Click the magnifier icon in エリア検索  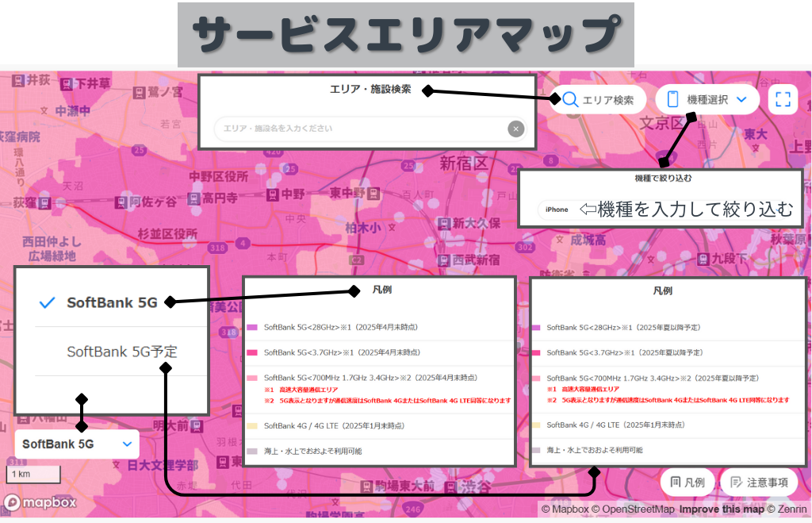click(x=570, y=99)
